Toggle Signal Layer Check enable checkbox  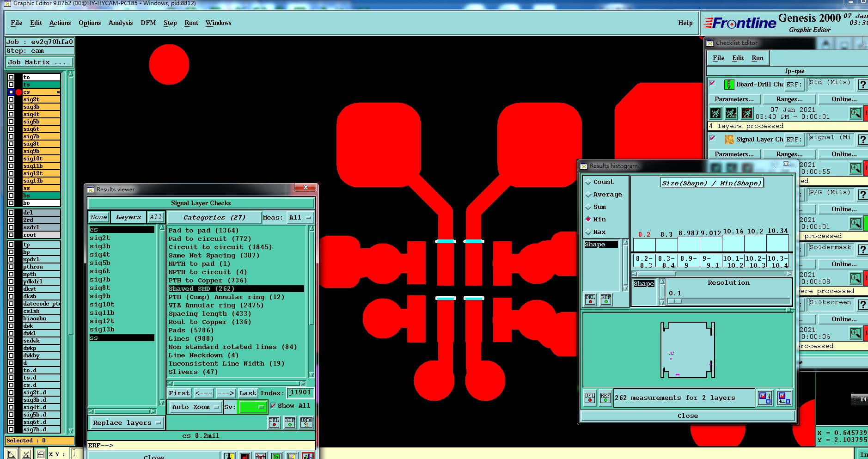(713, 138)
